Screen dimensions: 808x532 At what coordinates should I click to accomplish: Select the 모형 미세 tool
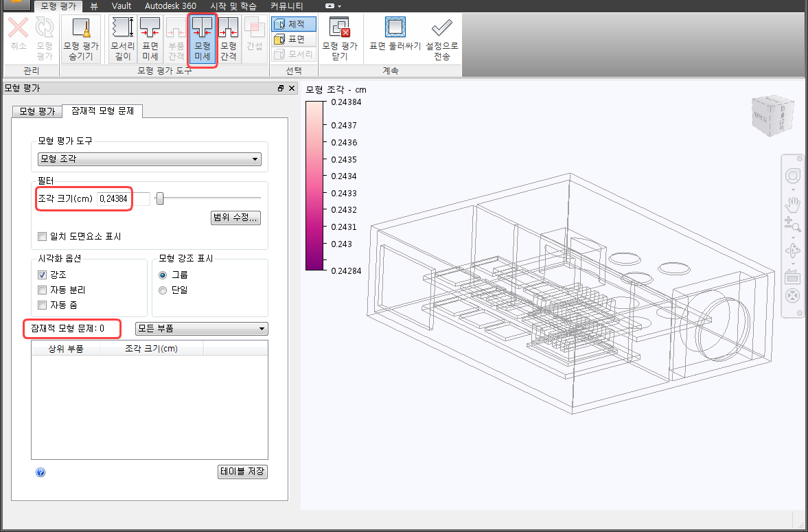[202, 39]
